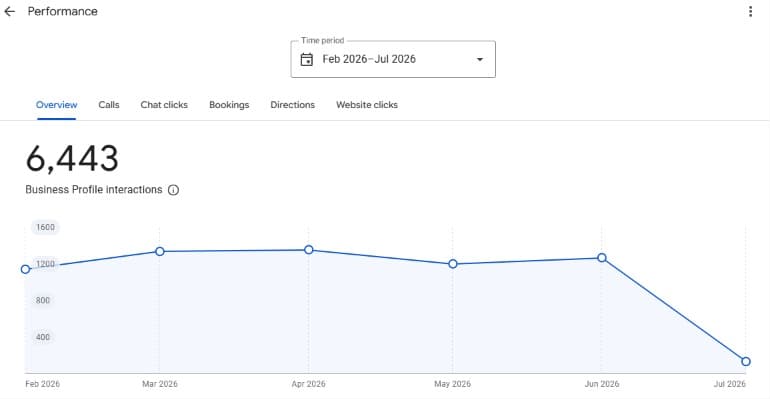770x399 pixels.
Task: Go back using the arrow icon
Action: (x=9, y=12)
